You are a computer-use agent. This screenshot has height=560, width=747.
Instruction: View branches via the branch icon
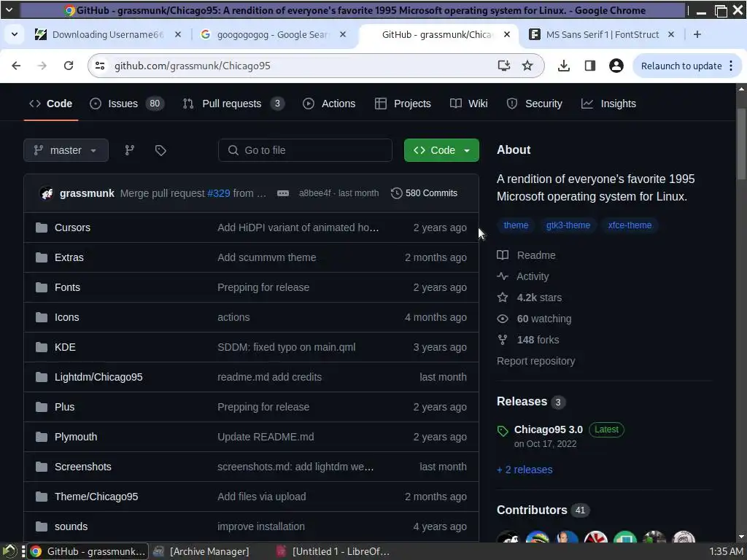(x=130, y=150)
